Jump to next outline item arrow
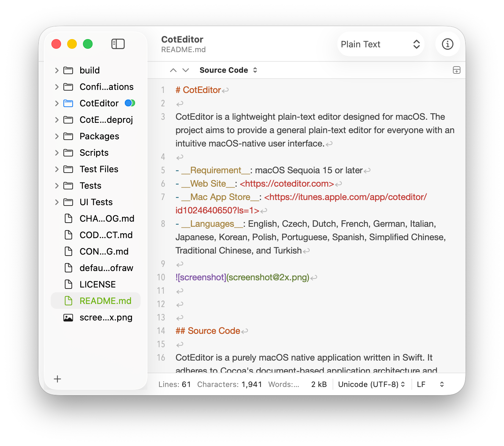This screenshot has height=446, width=504. 186,70
